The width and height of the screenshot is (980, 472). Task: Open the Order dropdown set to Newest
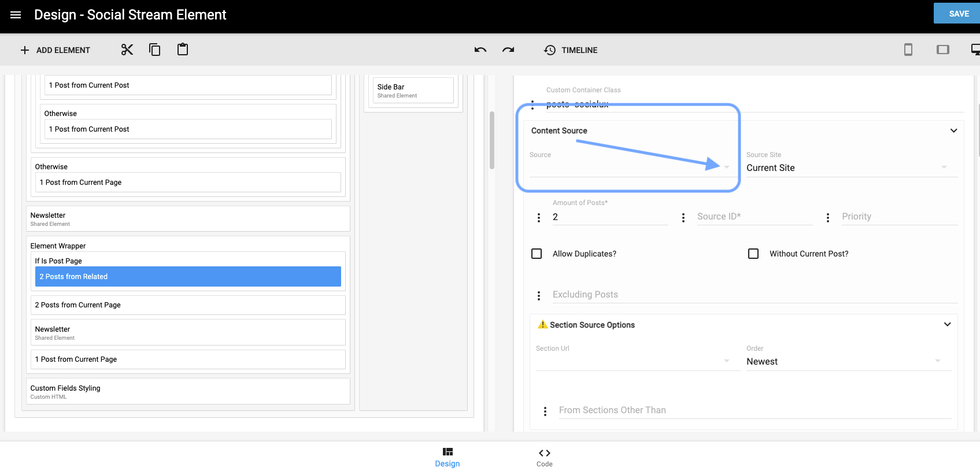[846, 362]
